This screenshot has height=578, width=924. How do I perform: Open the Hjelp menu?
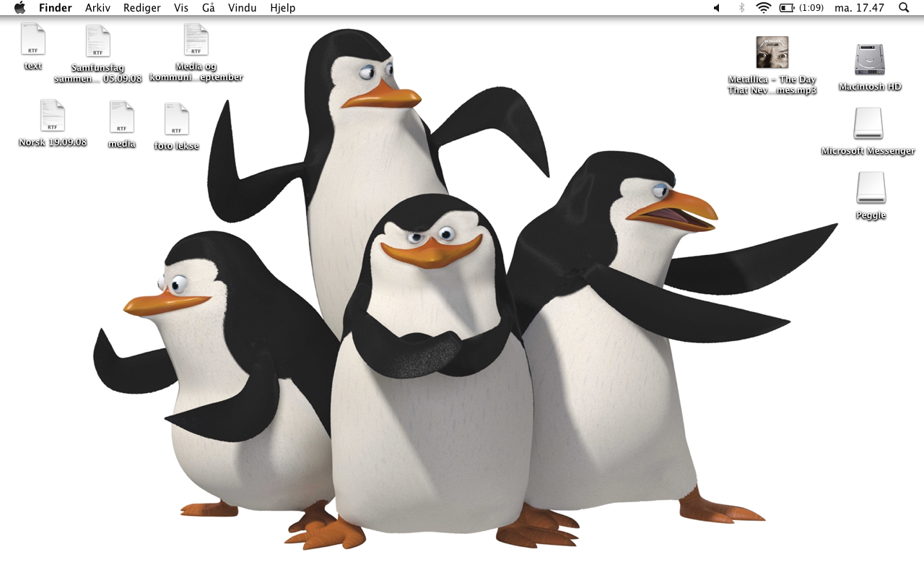coord(282,8)
